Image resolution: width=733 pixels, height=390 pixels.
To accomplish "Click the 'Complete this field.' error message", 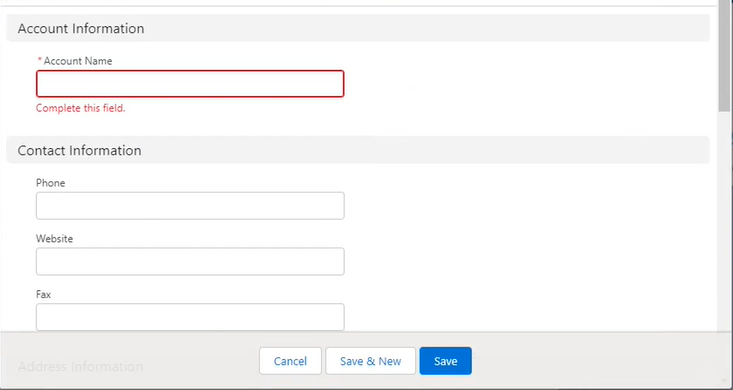I will (x=80, y=108).
